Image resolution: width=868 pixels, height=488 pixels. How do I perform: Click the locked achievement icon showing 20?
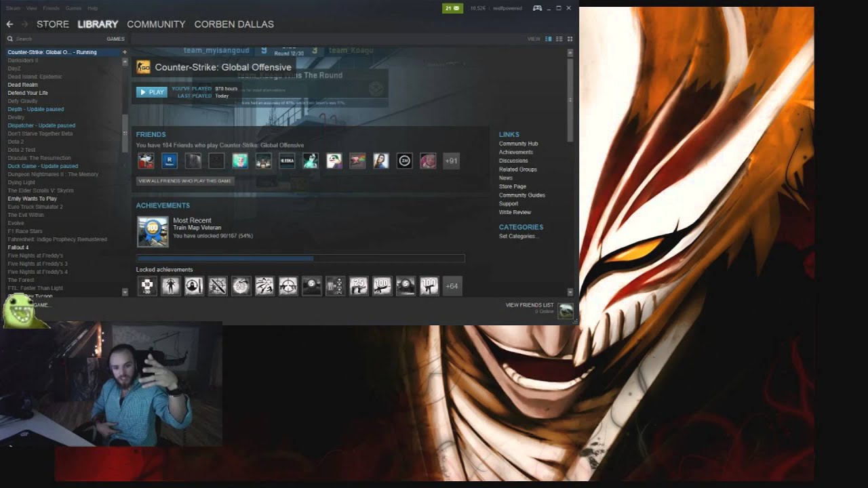(241, 286)
